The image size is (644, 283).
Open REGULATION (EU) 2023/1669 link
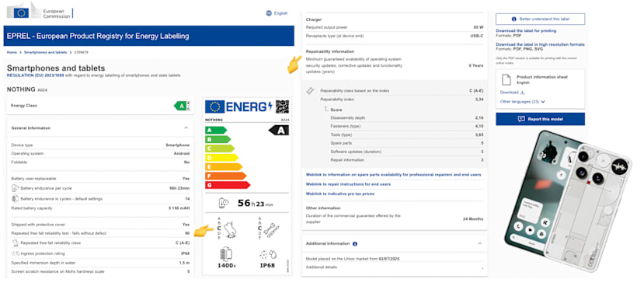click(35, 75)
